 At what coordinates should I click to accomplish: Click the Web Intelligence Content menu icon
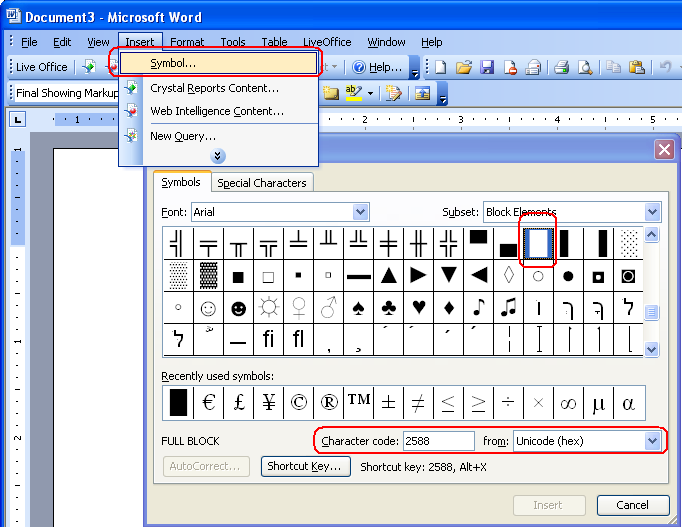pyautogui.click(x=131, y=111)
